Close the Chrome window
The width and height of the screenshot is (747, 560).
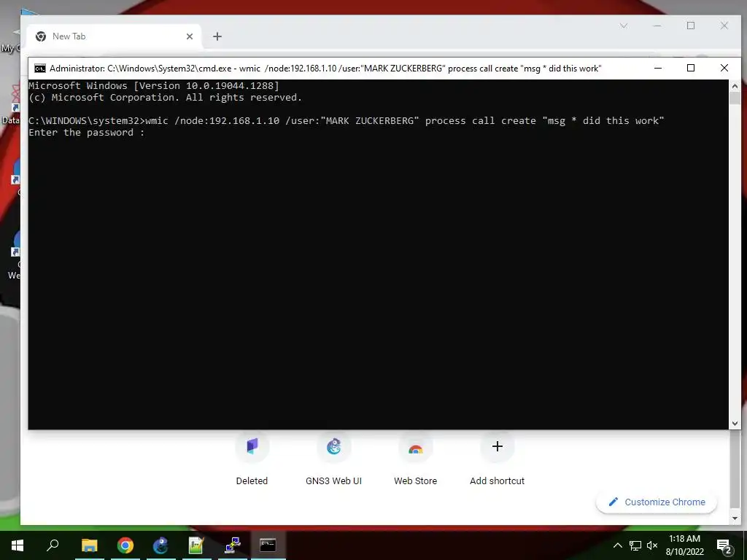(x=724, y=26)
